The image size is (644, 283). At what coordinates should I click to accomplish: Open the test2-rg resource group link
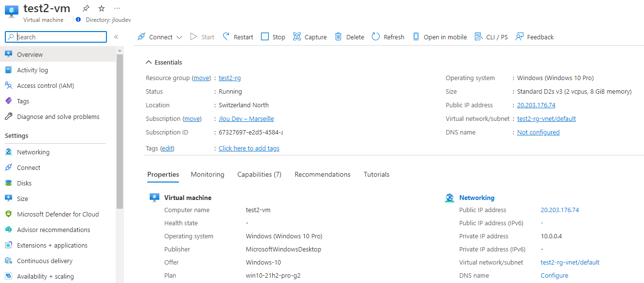(x=230, y=78)
